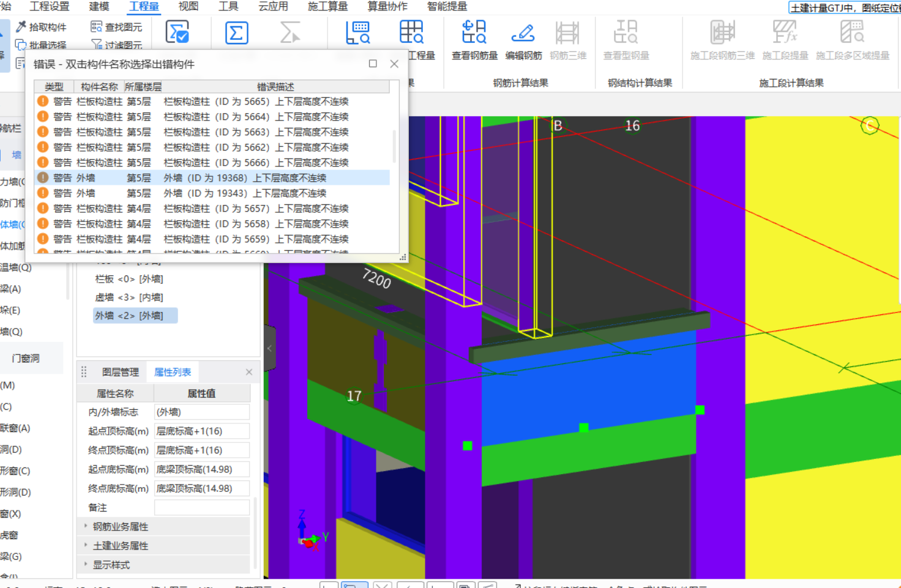The width and height of the screenshot is (901, 588).
Task: Sort by the 错误描述 column header
Action: pyautogui.click(x=275, y=86)
